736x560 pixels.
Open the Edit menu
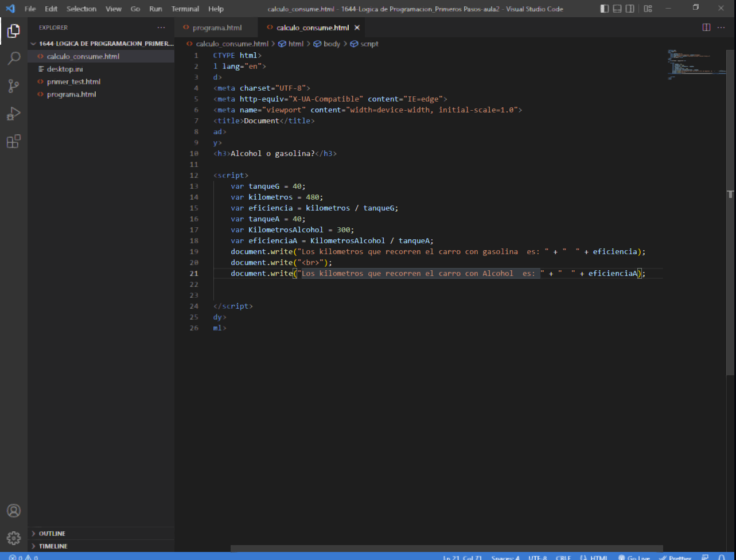pos(51,9)
